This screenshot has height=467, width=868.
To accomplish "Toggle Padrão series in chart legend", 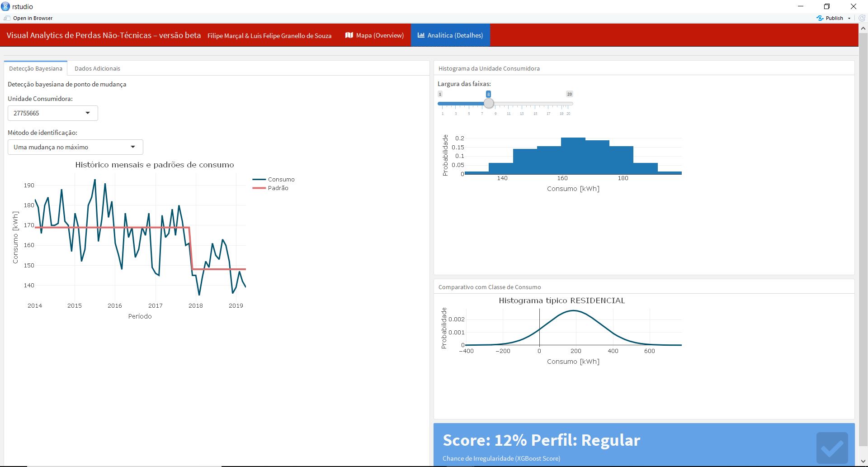I will point(270,188).
